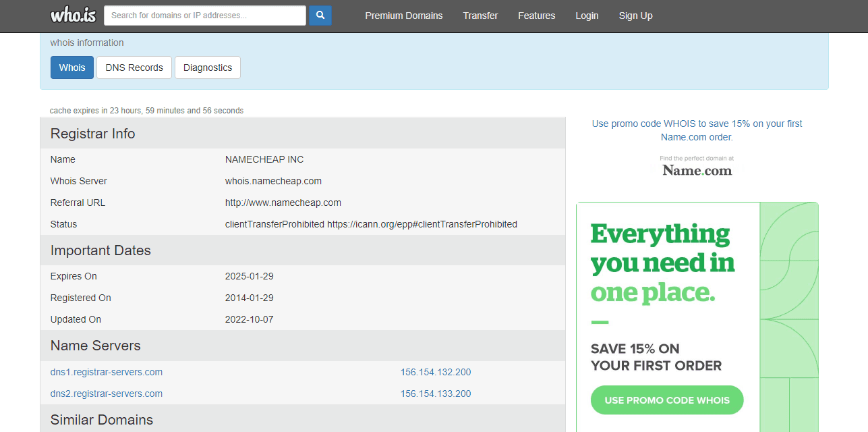
Task: Open the Sign Up page
Action: click(635, 16)
